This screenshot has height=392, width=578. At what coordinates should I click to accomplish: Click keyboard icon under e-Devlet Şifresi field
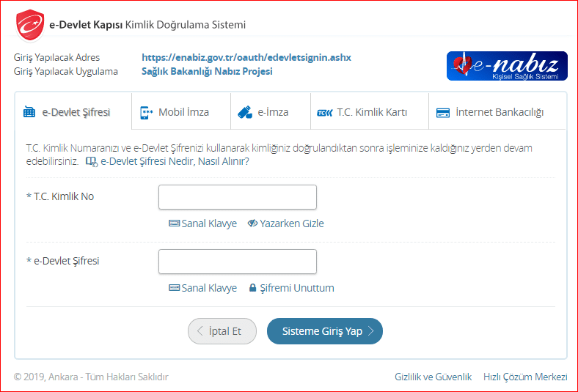pyautogui.click(x=174, y=288)
